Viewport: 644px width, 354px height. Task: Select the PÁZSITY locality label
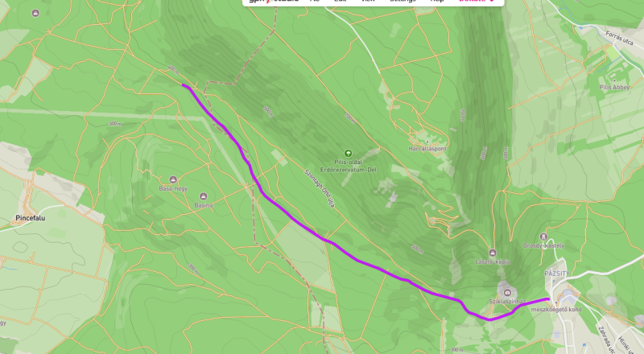click(557, 274)
